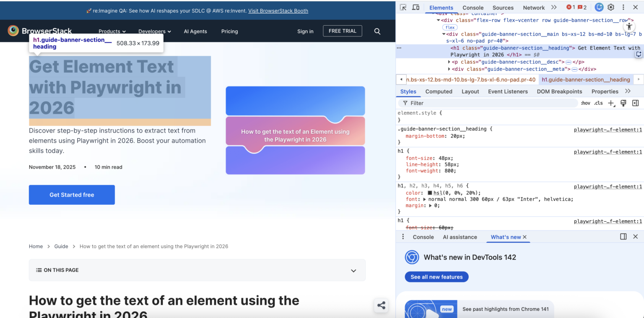Collapse the ON THIS PAGE section chevron
644x318 pixels.
coord(353,271)
